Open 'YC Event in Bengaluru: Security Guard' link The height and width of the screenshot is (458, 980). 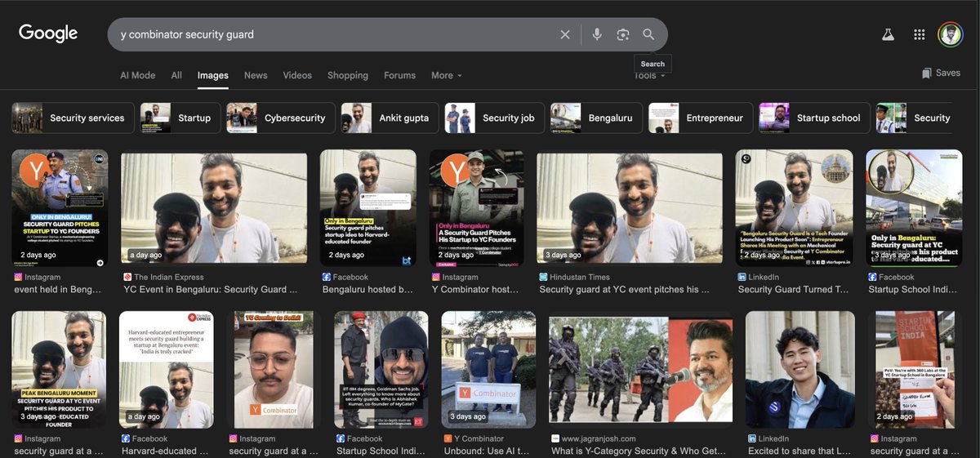210,290
